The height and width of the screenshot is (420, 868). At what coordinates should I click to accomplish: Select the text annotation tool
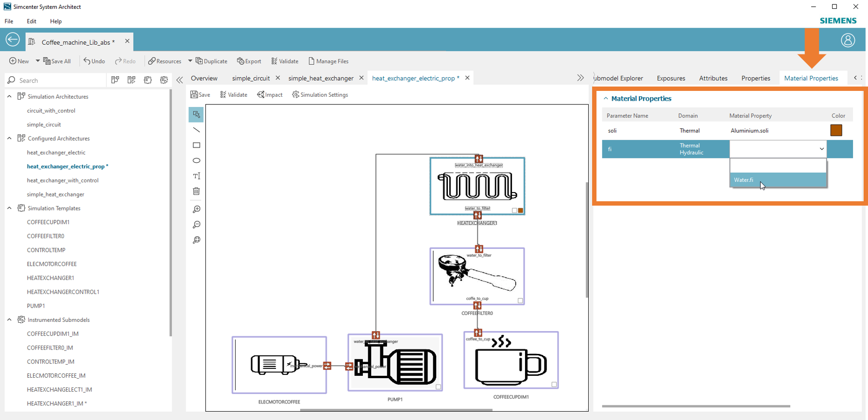pyautogui.click(x=196, y=176)
